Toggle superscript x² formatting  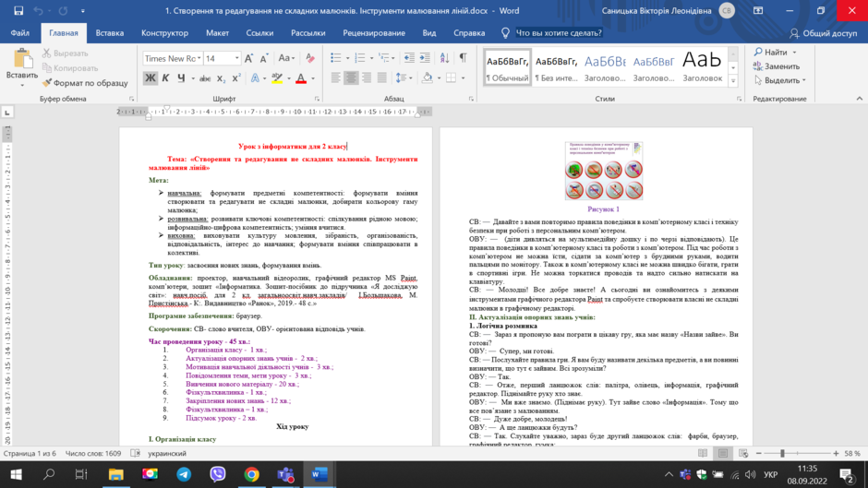click(235, 78)
